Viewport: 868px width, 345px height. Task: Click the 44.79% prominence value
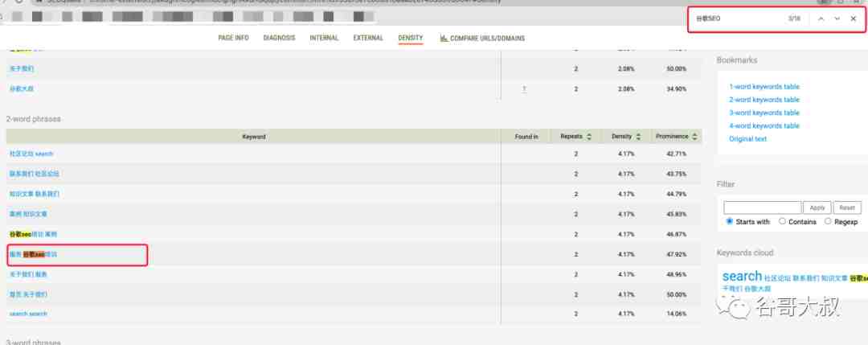pyautogui.click(x=676, y=194)
